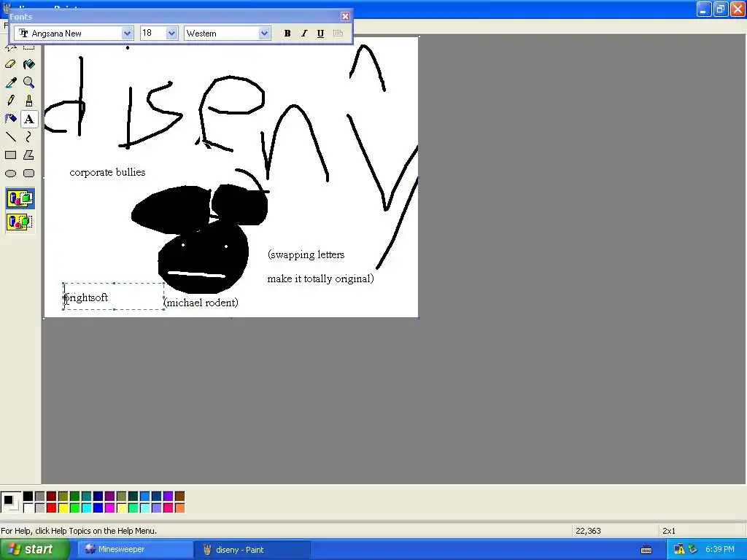This screenshot has width=747, height=560.
Task: Click 'make it totally original)' text on canvas
Action: 320,279
